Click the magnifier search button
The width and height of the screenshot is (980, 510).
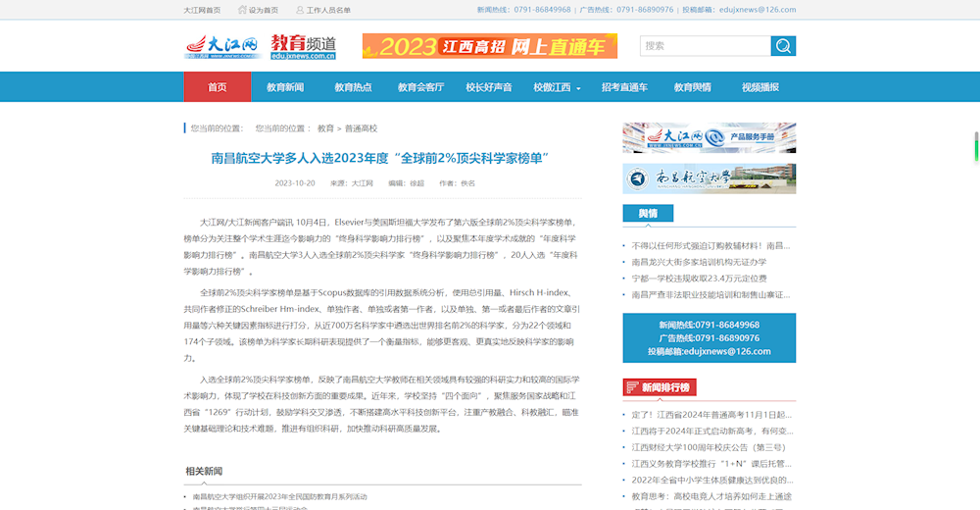pos(783,46)
